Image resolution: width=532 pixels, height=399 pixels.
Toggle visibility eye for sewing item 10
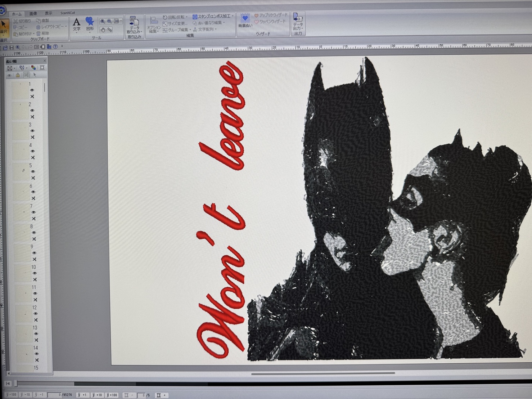(35, 273)
